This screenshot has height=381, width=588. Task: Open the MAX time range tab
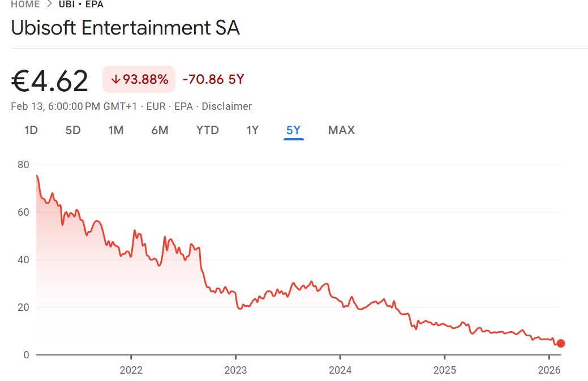(x=341, y=130)
